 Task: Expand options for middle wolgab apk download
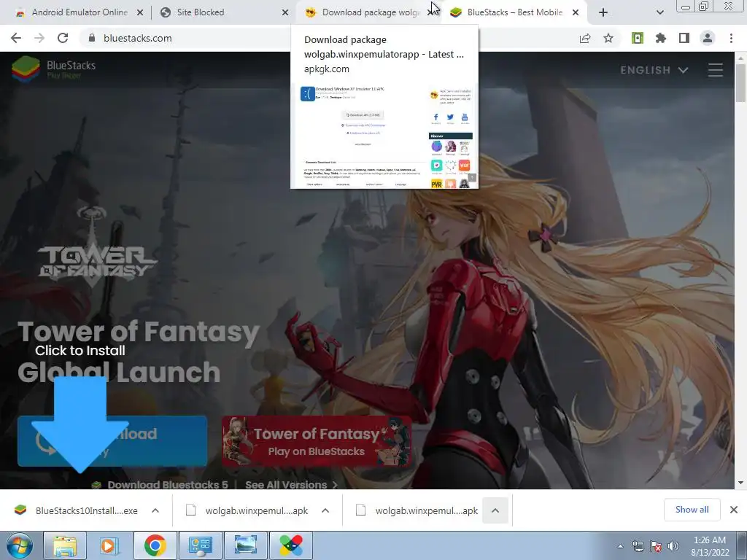point(325,510)
